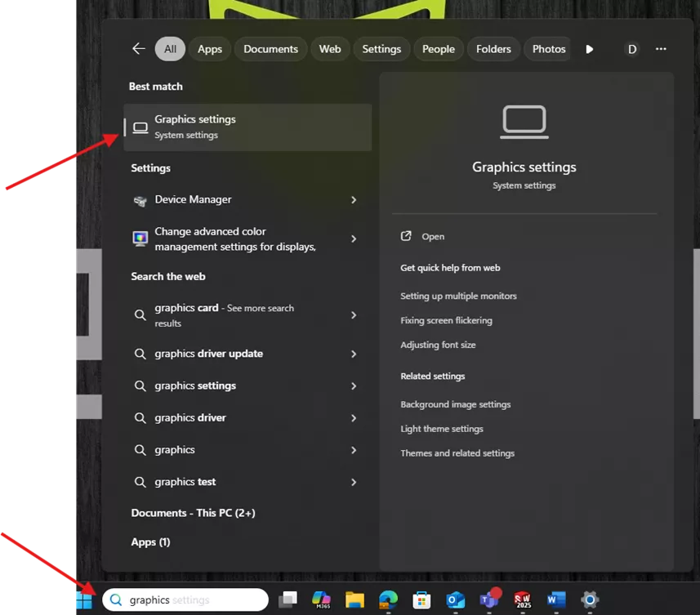This screenshot has height=615, width=700.
Task: Open Windows Settings gear in the taskbar
Action: coord(589,600)
